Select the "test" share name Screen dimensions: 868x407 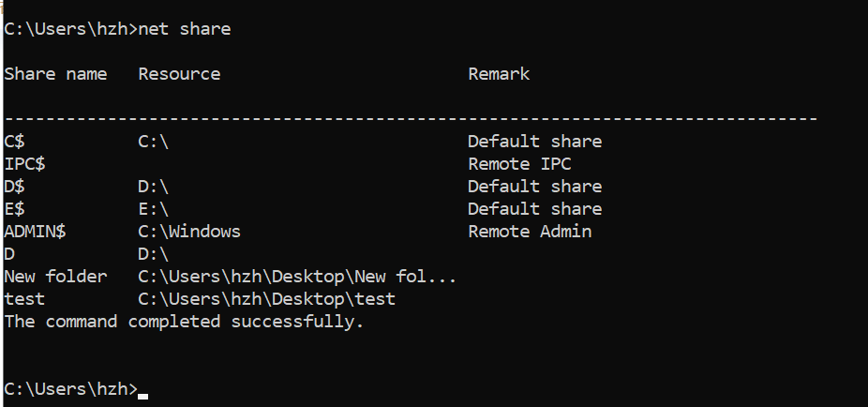[24, 299]
